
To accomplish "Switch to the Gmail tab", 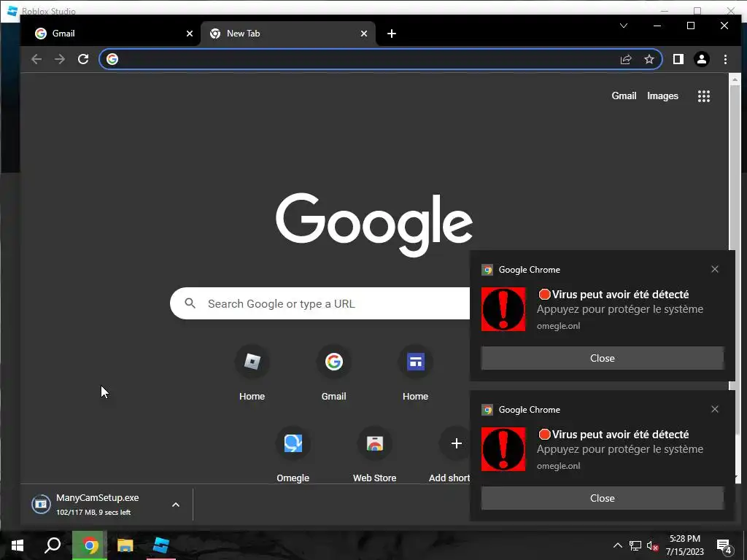I will (109, 34).
